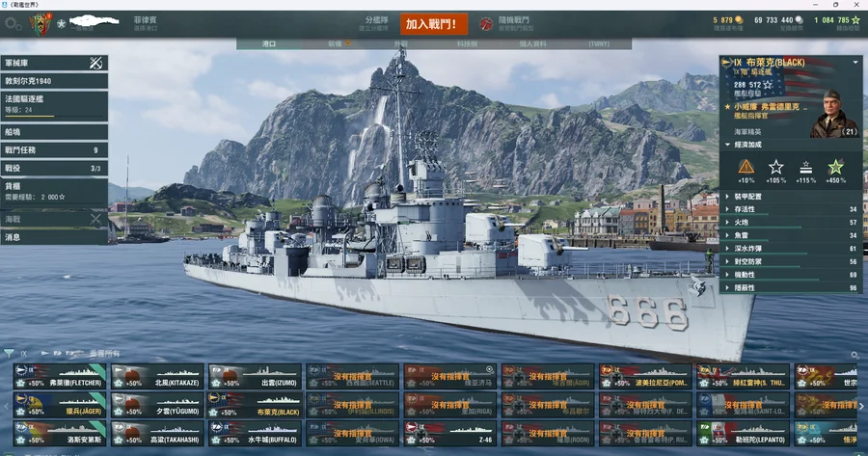The height and width of the screenshot is (456, 868).
Task: Expand the 火炮 artillery stats row
Action: tap(791, 222)
